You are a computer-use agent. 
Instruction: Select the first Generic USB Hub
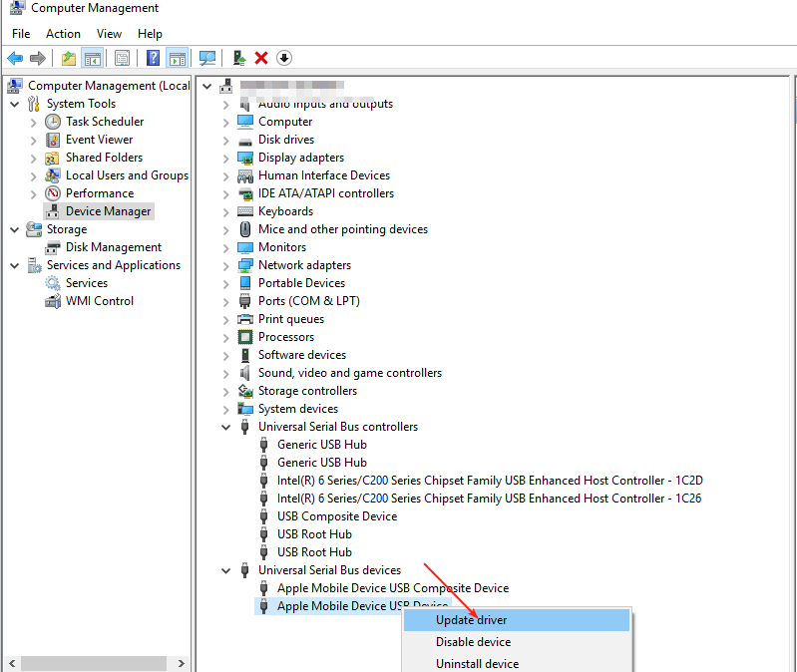pyautogui.click(x=322, y=445)
